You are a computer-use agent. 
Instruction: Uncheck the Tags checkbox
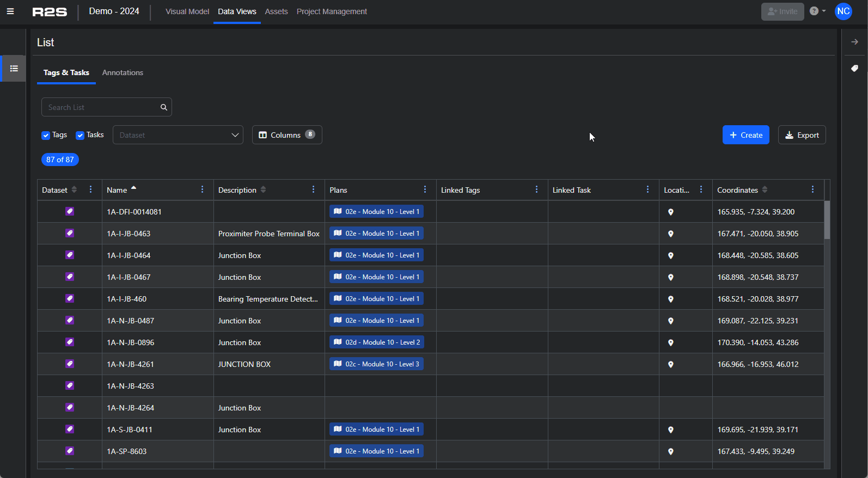click(46, 135)
